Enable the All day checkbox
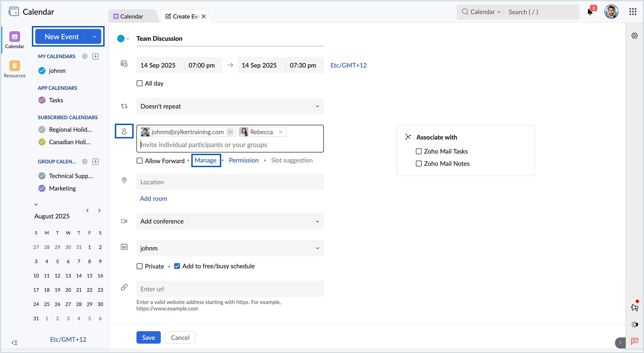The image size is (644, 353). pos(140,83)
